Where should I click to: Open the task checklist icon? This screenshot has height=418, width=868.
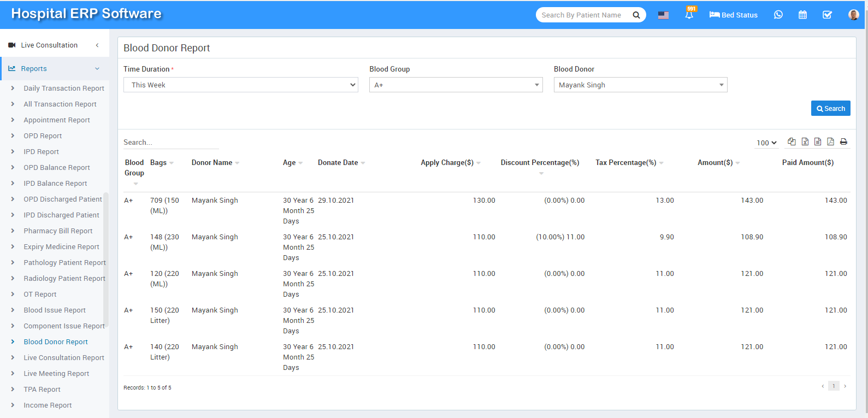point(827,15)
